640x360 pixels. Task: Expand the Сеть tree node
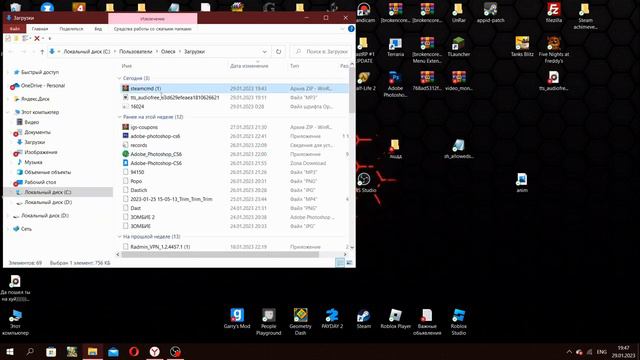8,229
